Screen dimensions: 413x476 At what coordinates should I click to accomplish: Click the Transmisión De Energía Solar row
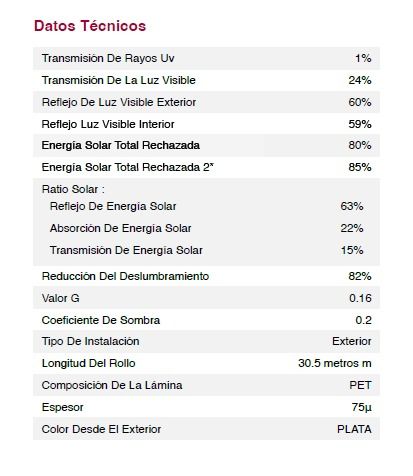point(206,250)
